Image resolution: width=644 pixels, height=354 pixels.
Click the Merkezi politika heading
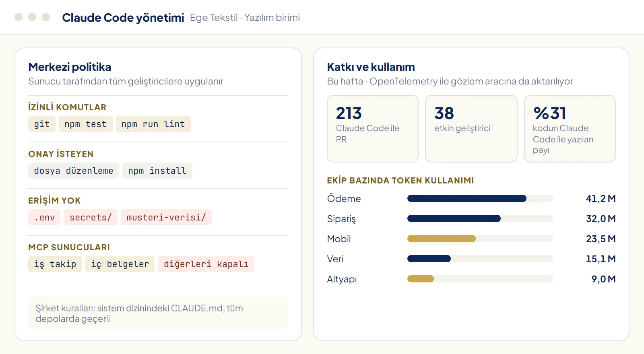click(70, 67)
